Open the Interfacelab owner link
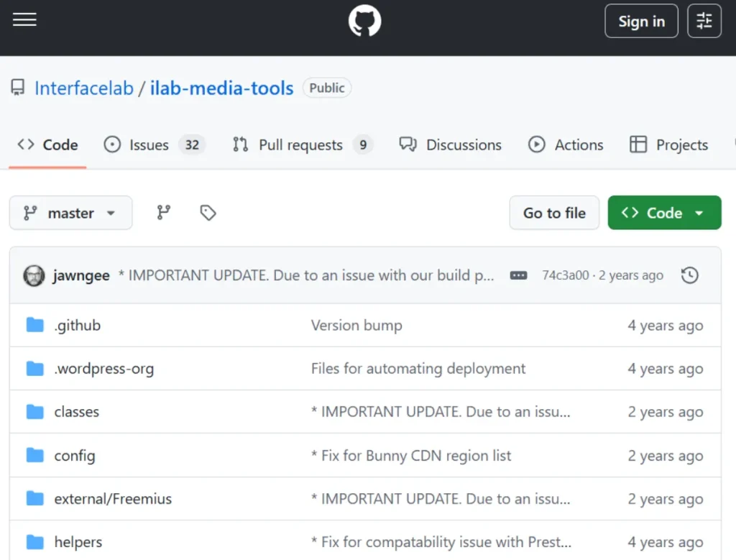The image size is (736, 560). click(84, 88)
